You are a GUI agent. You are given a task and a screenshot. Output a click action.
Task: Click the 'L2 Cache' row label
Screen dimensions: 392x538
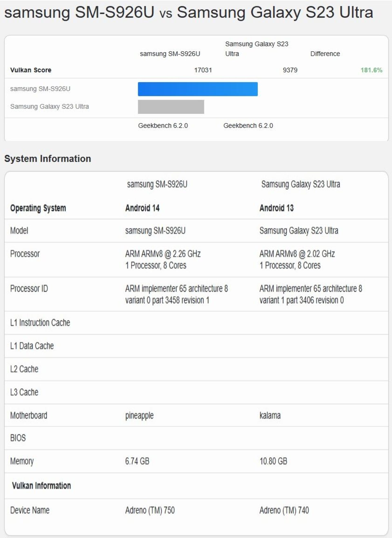[x=24, y=369]
